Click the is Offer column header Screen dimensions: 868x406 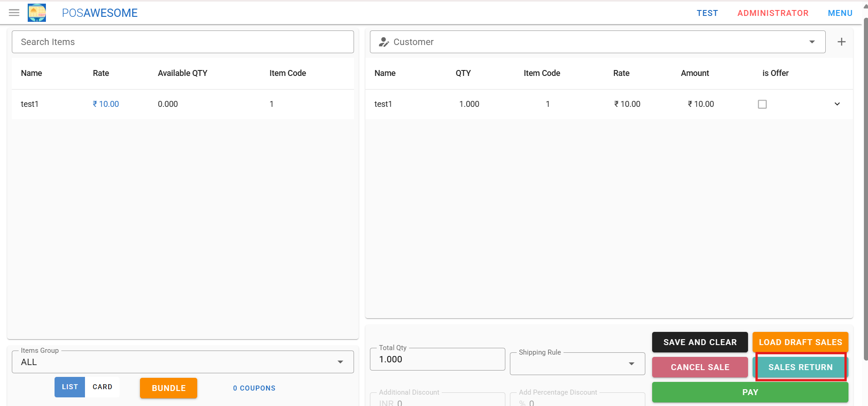[775, 73]
